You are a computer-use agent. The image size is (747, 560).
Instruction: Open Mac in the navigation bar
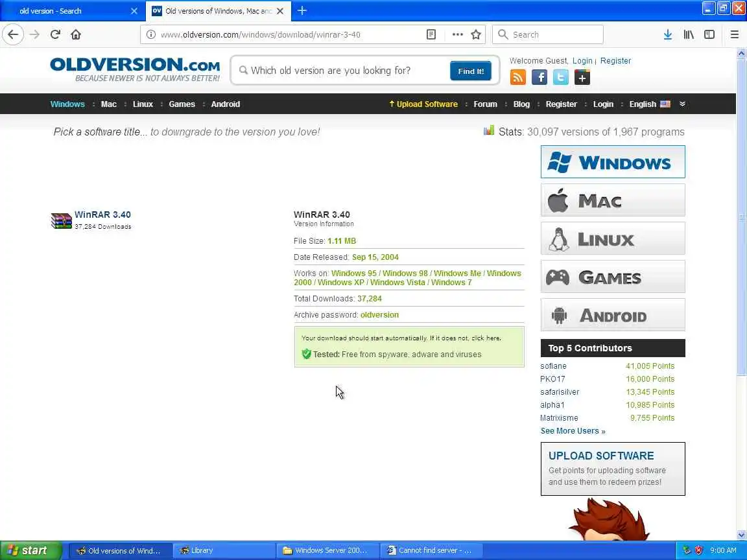[x=109, y=104]
